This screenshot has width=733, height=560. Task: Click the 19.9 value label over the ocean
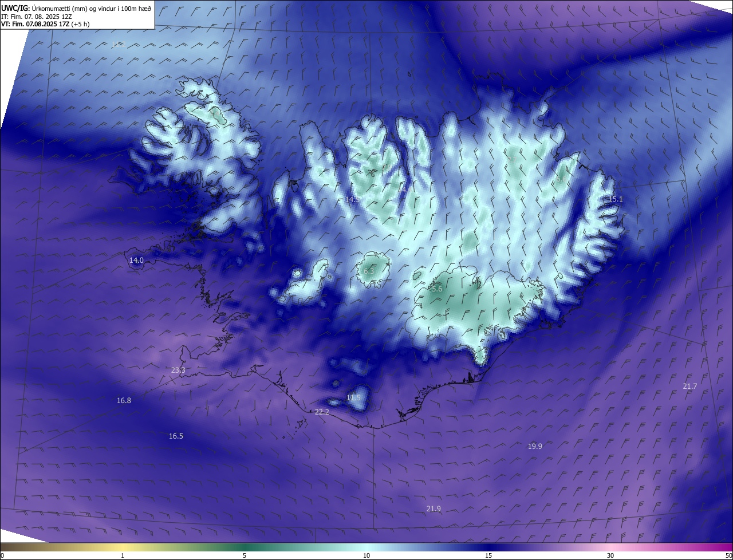pos(535,446)
